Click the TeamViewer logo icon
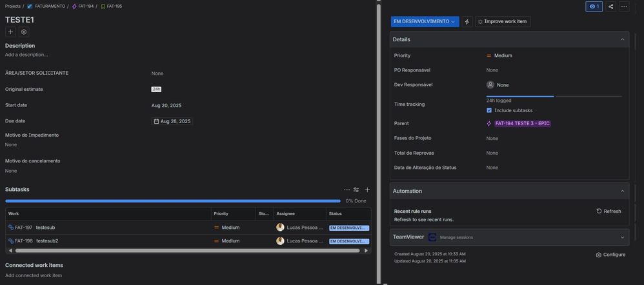This screenshot has width=644, height=285. click(x=432, y=237)
